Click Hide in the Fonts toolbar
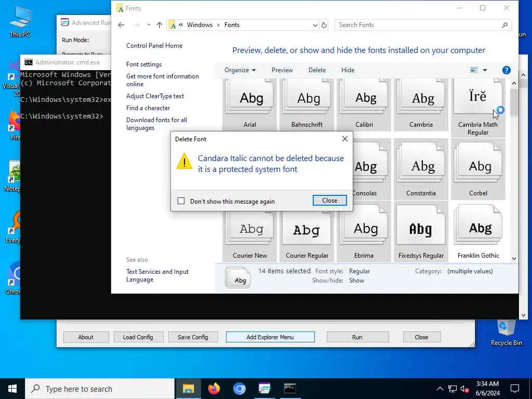 point(348,70)
